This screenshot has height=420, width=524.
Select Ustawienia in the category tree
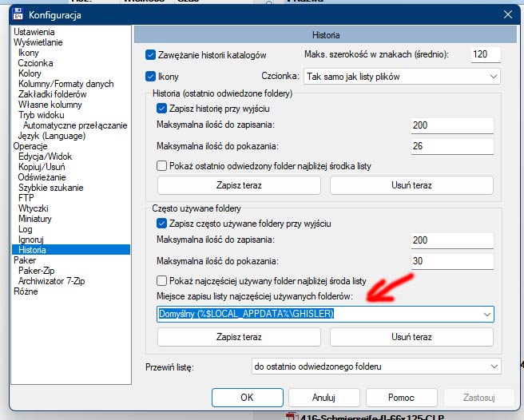pyautogui.click(x=34, y=32)
